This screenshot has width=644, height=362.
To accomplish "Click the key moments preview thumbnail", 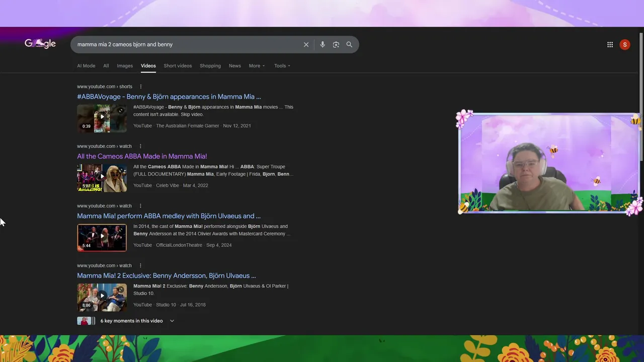I will pyautogui.click(x=86, y=321).
